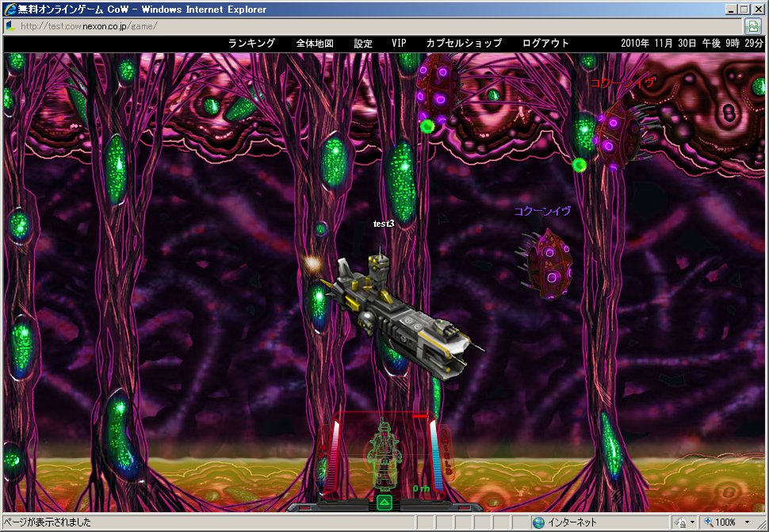
Task: Click the cocoon enemy at top center
Action: tap(437, 89)
